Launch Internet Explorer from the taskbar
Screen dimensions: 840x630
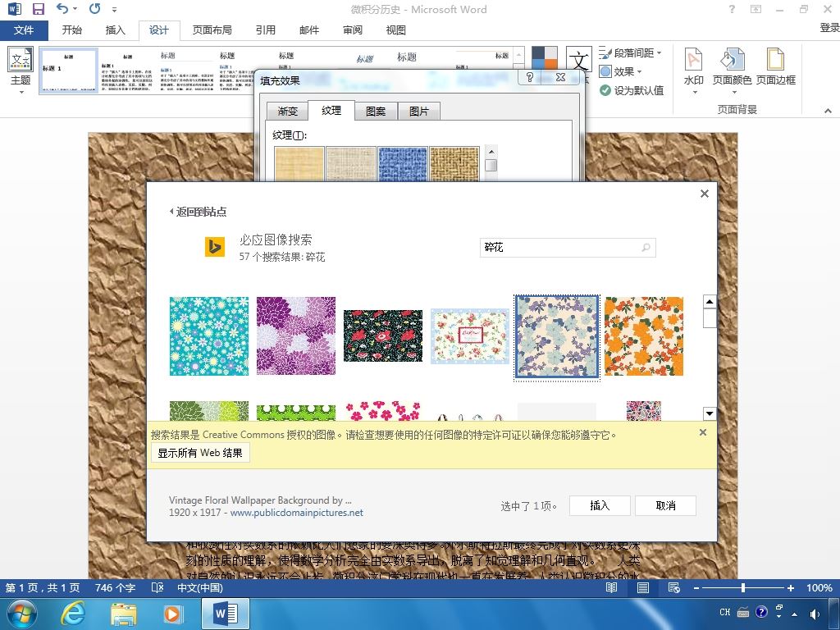(72, 614)
